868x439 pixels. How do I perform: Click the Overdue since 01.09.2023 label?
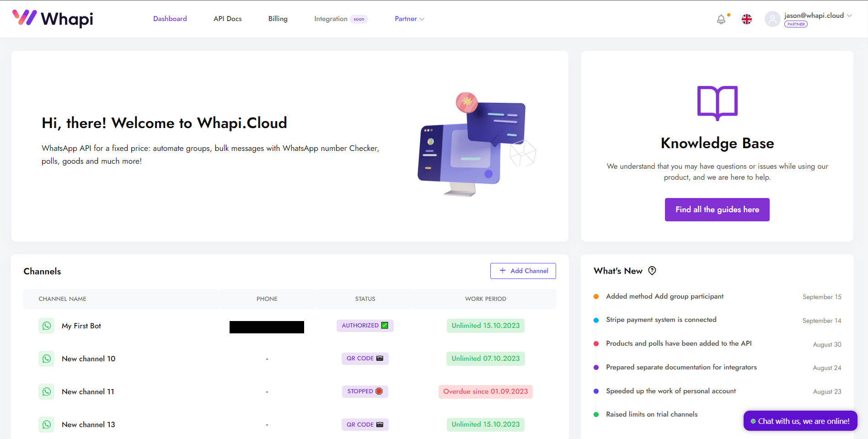click(486, 391)
